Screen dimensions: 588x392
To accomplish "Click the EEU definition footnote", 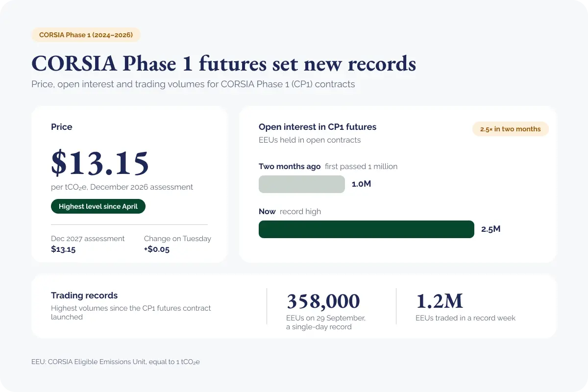I will pyautogui.click(x=116, y=362).
